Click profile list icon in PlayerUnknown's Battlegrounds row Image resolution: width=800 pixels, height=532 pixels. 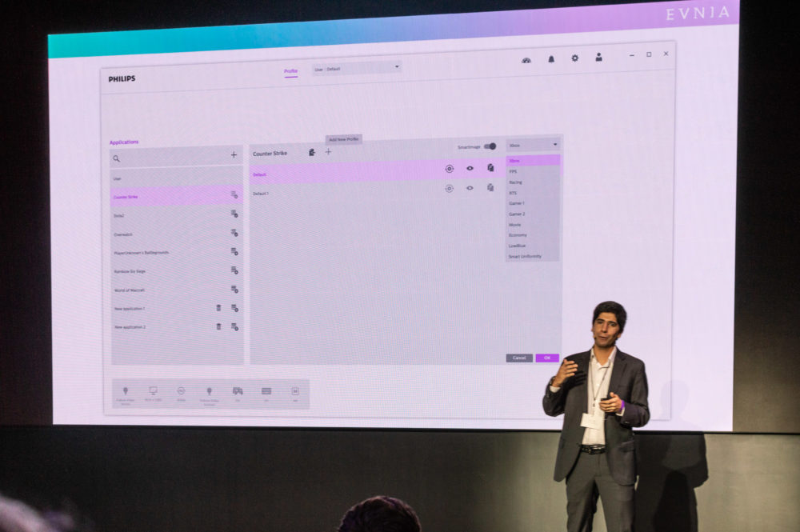(234, 251)
